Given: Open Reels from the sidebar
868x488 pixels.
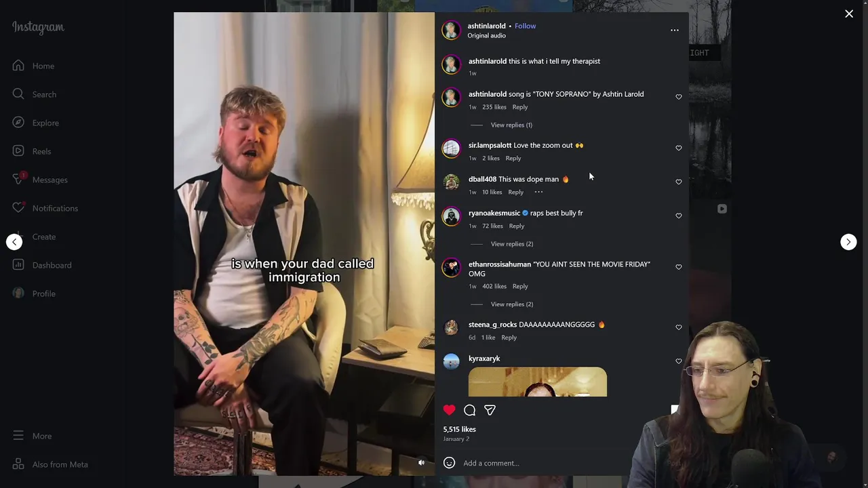Looking at the screenshot, I should click(41, 151).
